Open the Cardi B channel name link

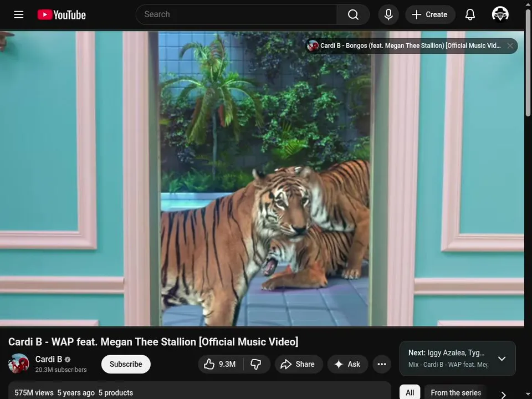point(49,359)
